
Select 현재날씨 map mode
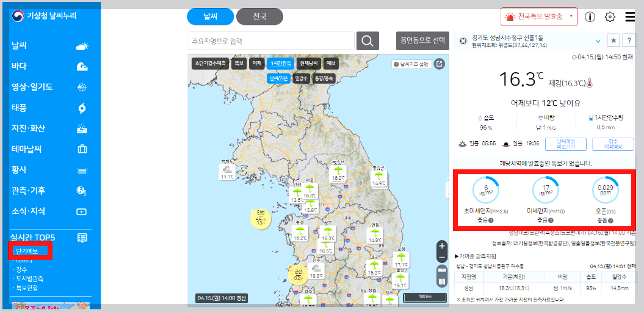pos(308,64)
